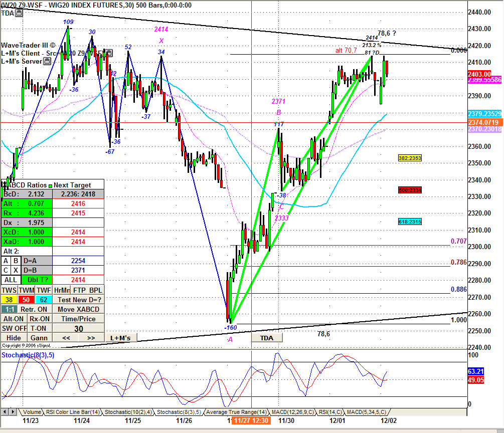Screen dimensions: 504x433
Task: Toggle the SW OFF switch
Action: (13, 328)
